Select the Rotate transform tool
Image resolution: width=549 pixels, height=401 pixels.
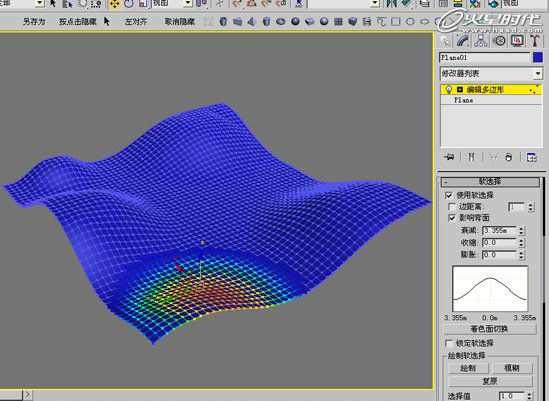pyautogui.click(x=129, y=4)
